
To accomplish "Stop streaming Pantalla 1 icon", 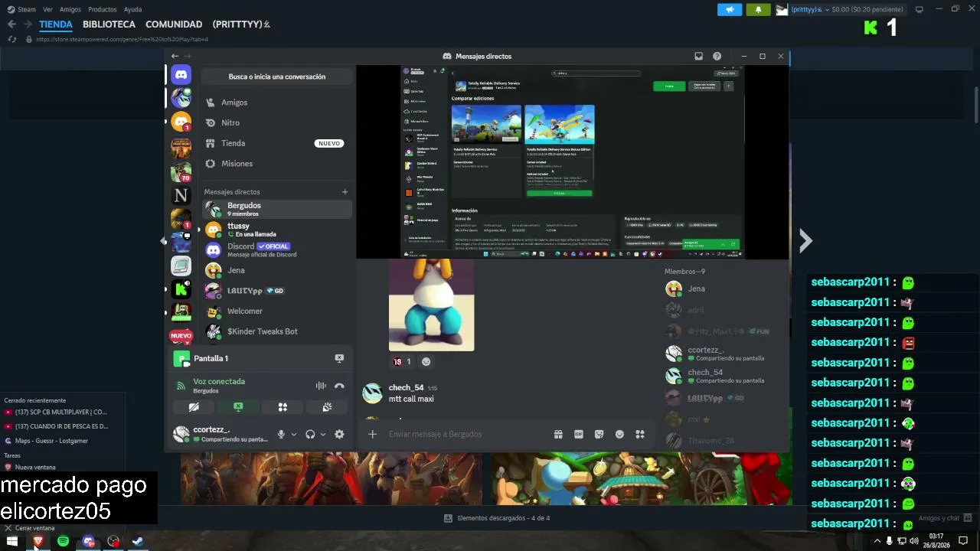I will tap(339, 358).
